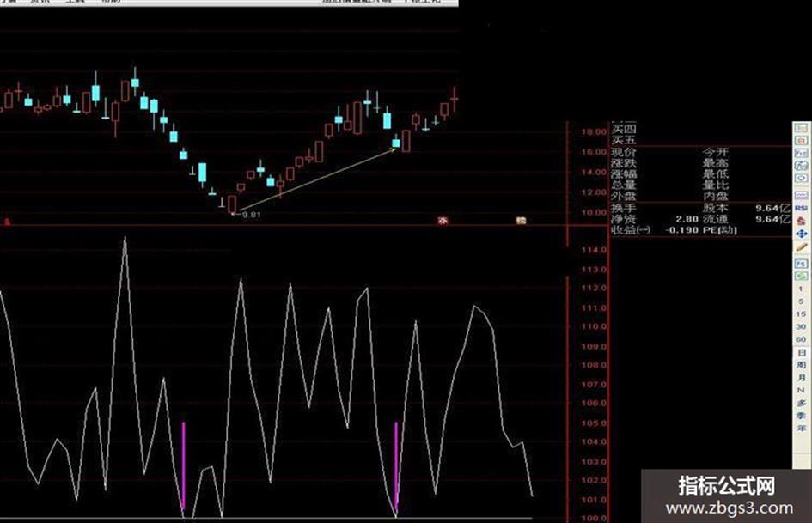The image size is (812, 523).
Task: Click the right magenta signal bar in indicator
Action: coord(397,466)
